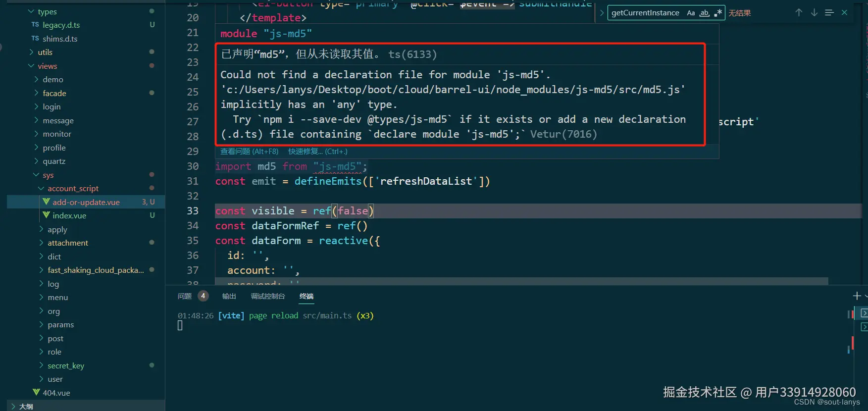The image size is (868, 411).
Task: Click the 'js-md5' import string on line 30
Action: coord(338,166)
